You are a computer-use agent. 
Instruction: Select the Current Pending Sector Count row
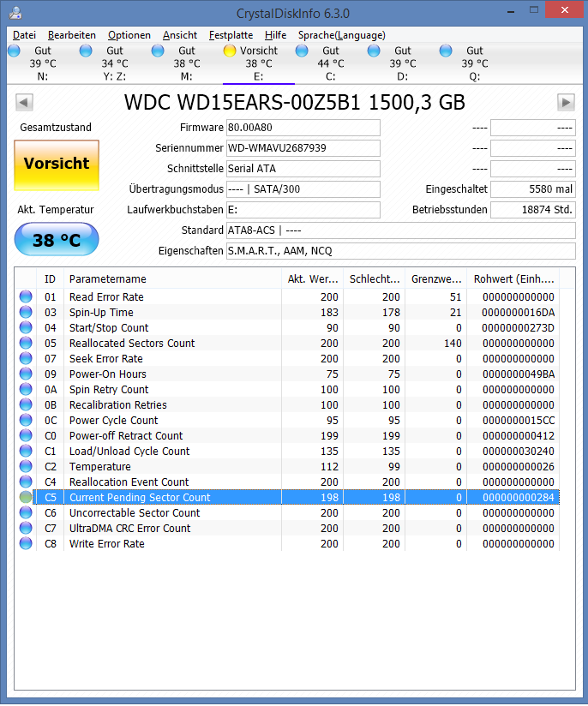(x=287, y=497)
